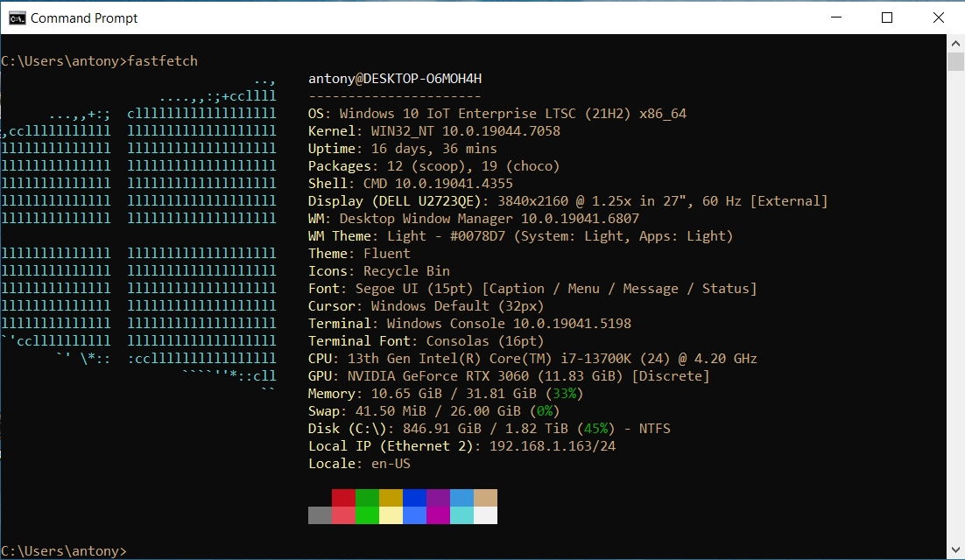
Task: Click the olive yellow color block
Action: (391, 498)
